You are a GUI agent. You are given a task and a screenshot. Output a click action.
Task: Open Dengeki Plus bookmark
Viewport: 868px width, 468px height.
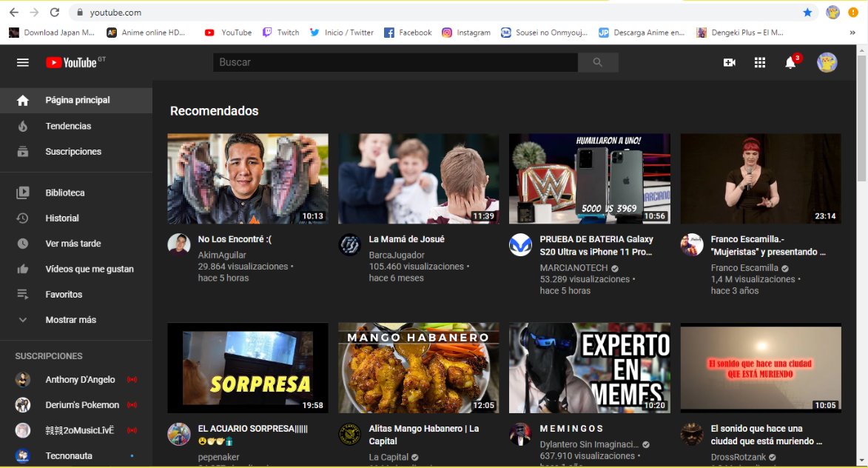(x=739, y=33)
